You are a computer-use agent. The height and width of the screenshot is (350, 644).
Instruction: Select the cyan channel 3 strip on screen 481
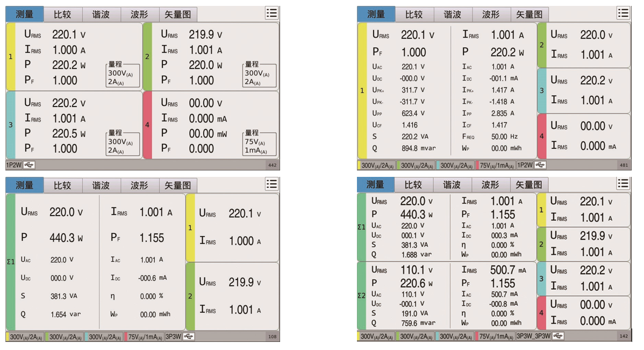(x=542, y=91)
